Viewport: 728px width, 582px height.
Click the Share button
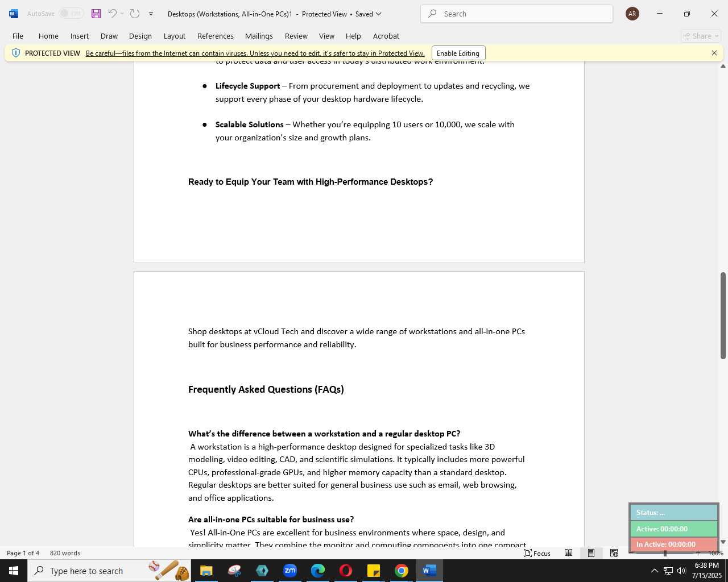pos(701,36)
